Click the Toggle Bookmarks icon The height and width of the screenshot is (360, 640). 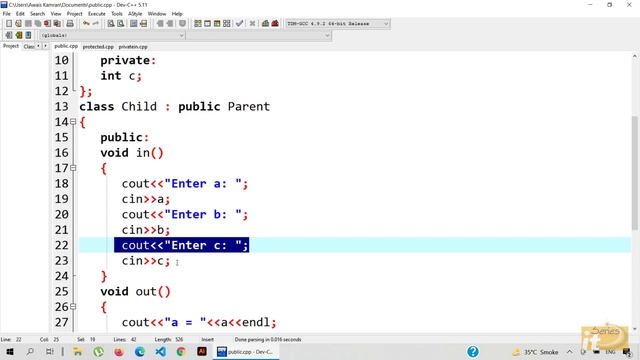click(x=18, y=35)
